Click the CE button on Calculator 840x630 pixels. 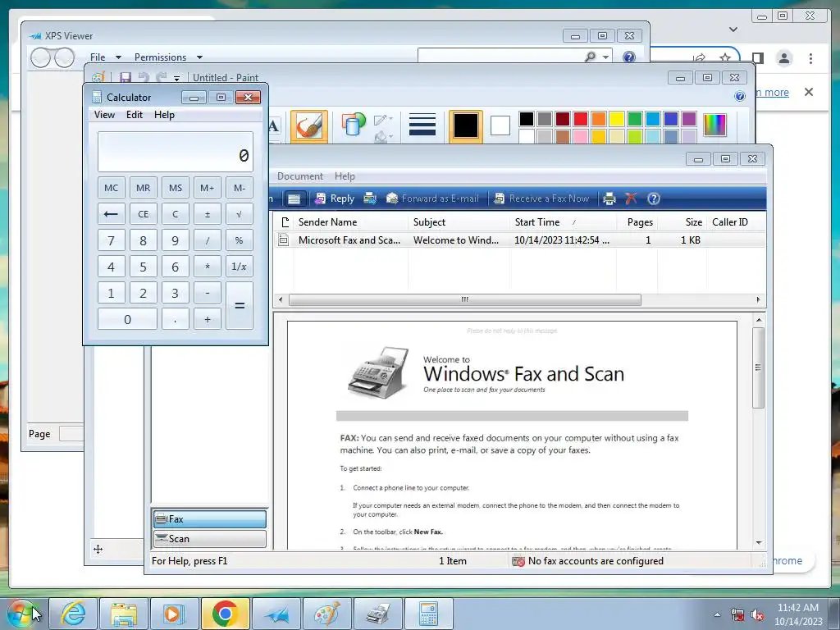[143, 214]
